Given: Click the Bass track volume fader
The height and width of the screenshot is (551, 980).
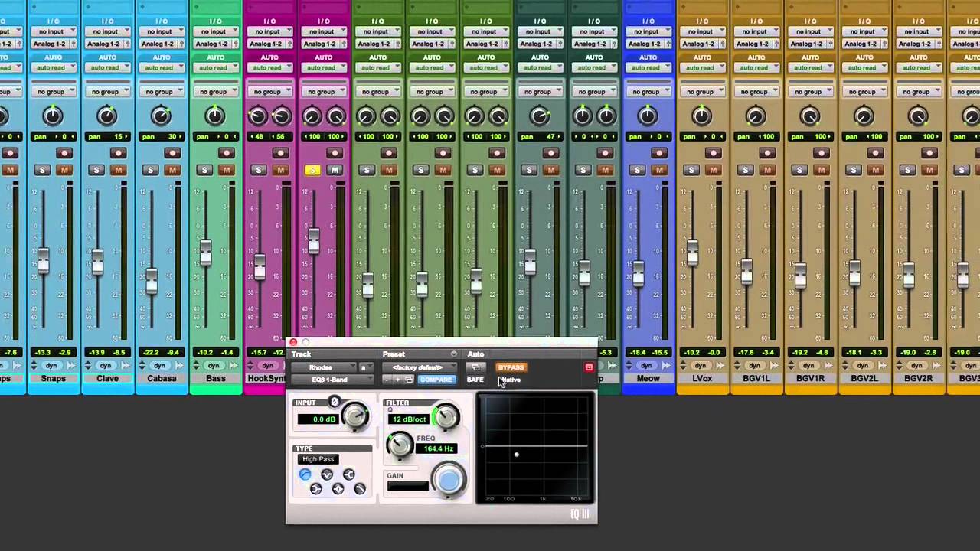Looking at the screenshot, I should 204,253.
